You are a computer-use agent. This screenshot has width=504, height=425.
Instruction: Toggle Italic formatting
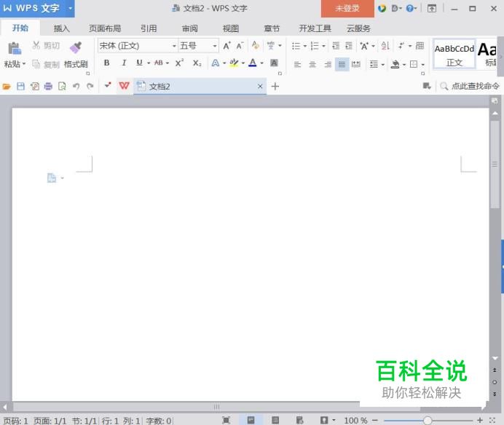click(x=124, y=63)
